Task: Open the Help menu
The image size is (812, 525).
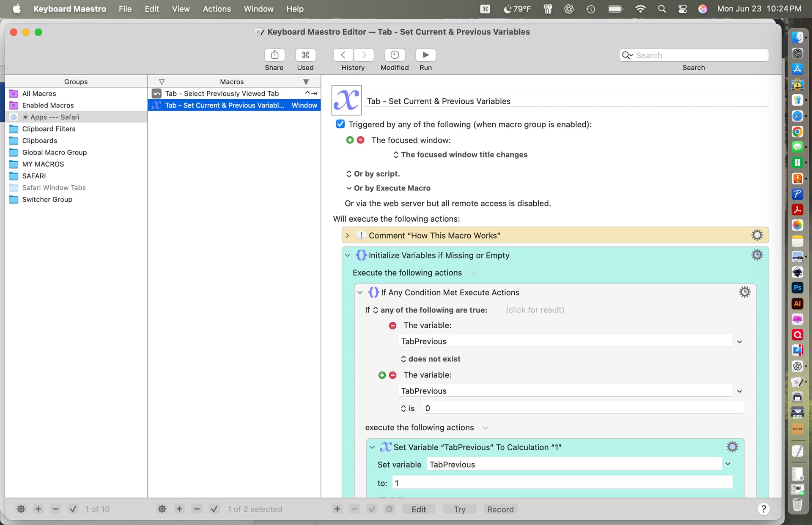Action: point(295,9)
